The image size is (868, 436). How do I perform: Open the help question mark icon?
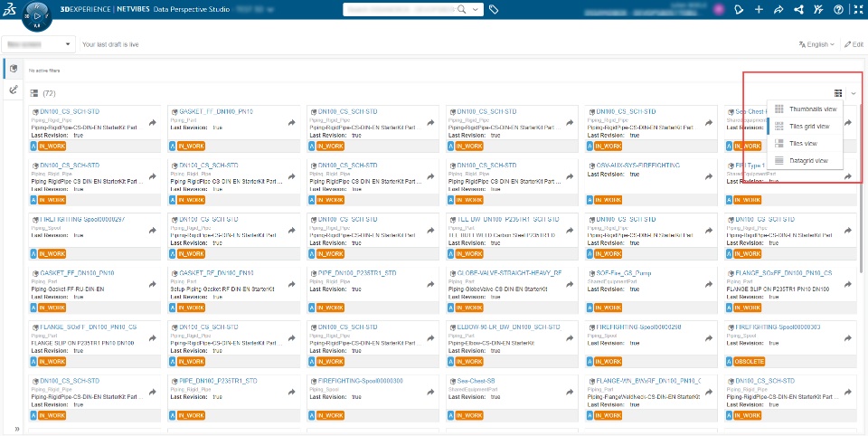coord(838,9)
